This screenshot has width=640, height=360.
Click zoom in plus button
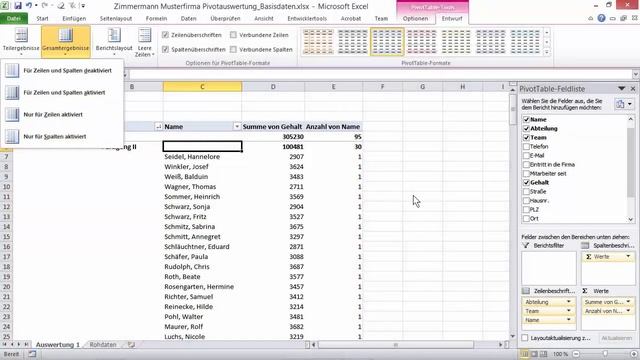point(634,354)
